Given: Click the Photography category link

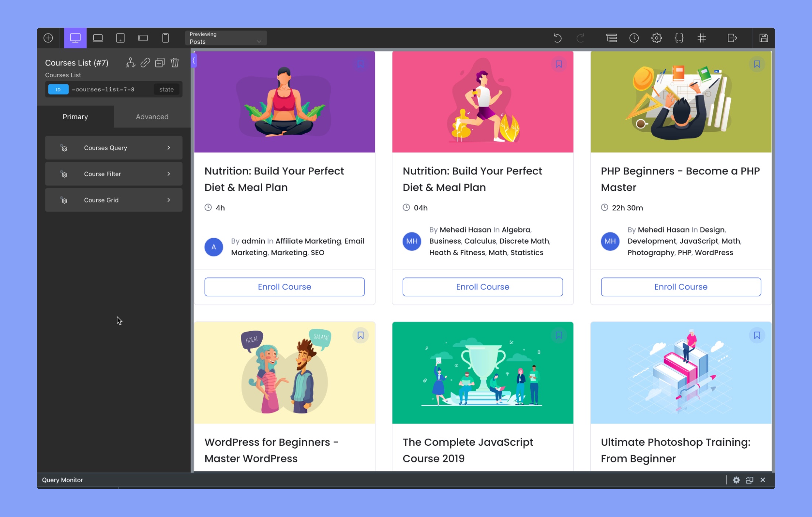Looking at the screenshot, I should 651,253.
